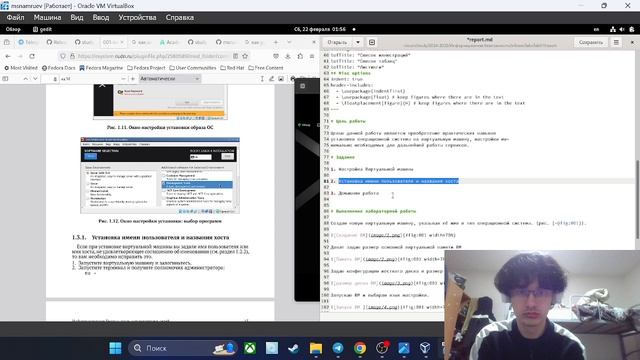Click the Поиск taskbar search box

184,348
